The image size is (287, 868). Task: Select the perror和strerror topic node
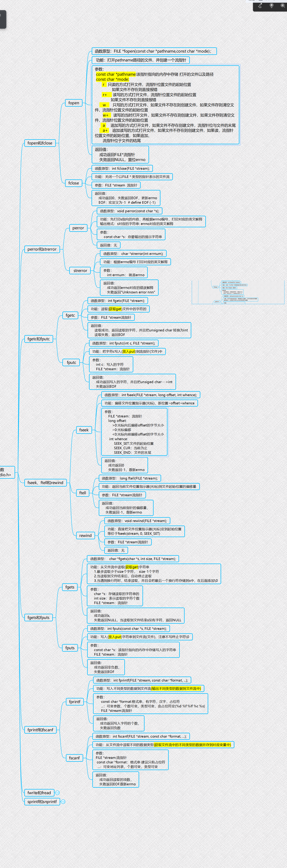[42, 249]
